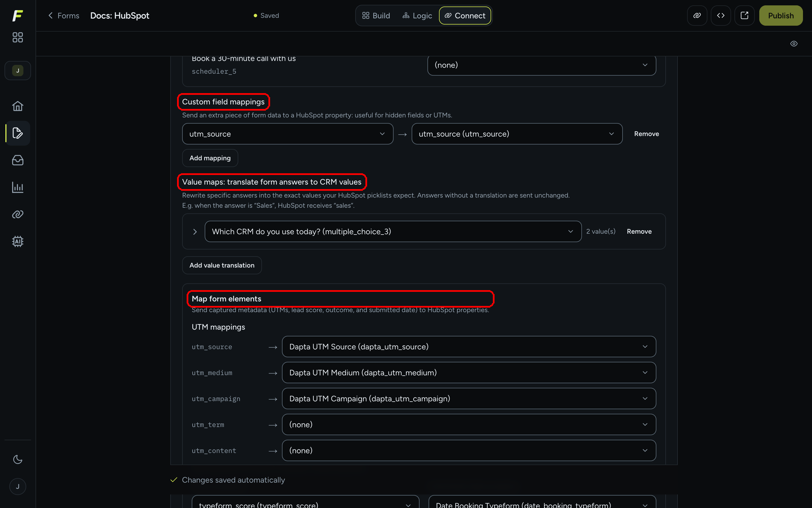
Task: Click the 2 value(s) count text
Action: point(601,231)
